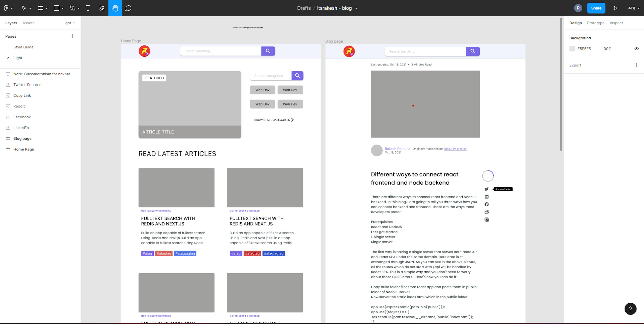This screenshot has height=324, width=644.
Task: Switch to the Prototype tab
Action: pyautogui.click(x=596, y=23)
